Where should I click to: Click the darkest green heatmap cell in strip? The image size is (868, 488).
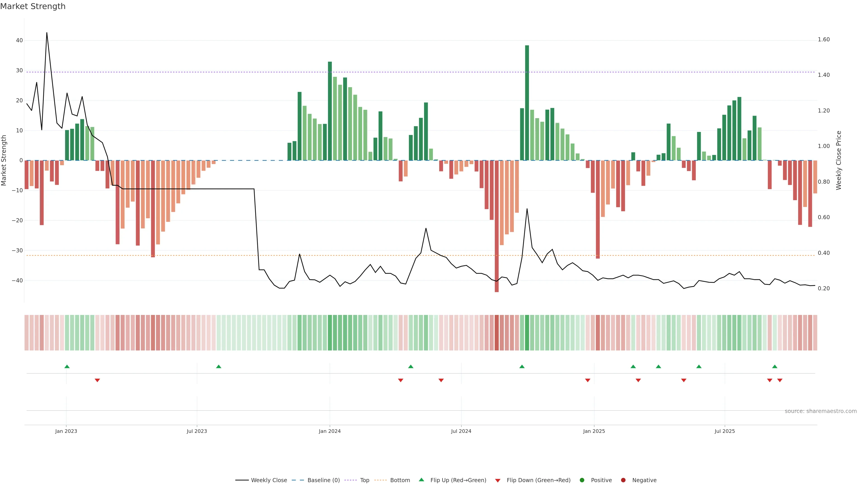coord(527,333)
